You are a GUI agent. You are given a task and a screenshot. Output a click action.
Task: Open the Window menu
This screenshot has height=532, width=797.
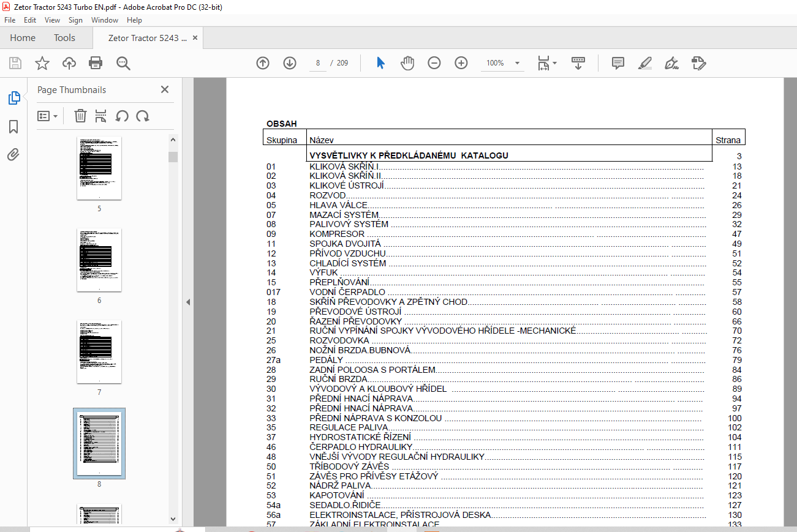[x=105, y=20]
